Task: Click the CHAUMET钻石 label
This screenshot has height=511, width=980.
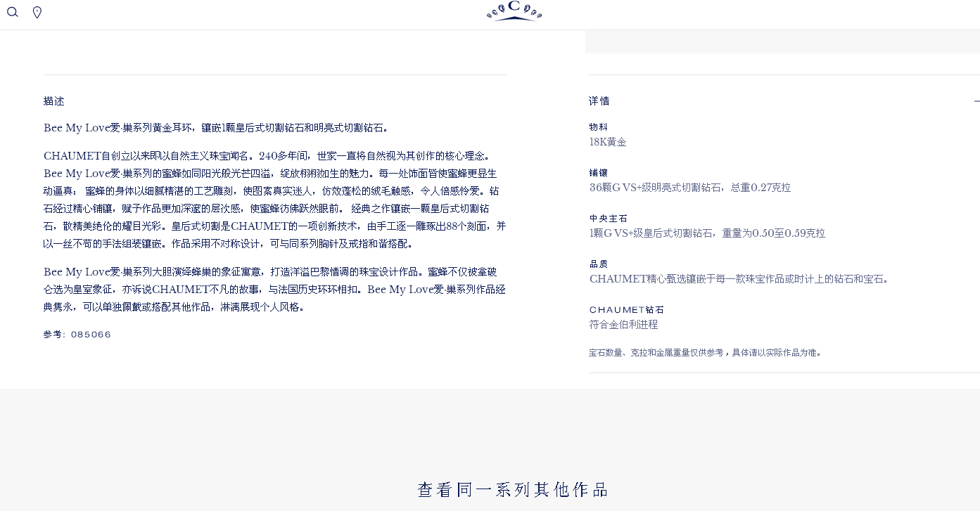Action: [626, 310]
